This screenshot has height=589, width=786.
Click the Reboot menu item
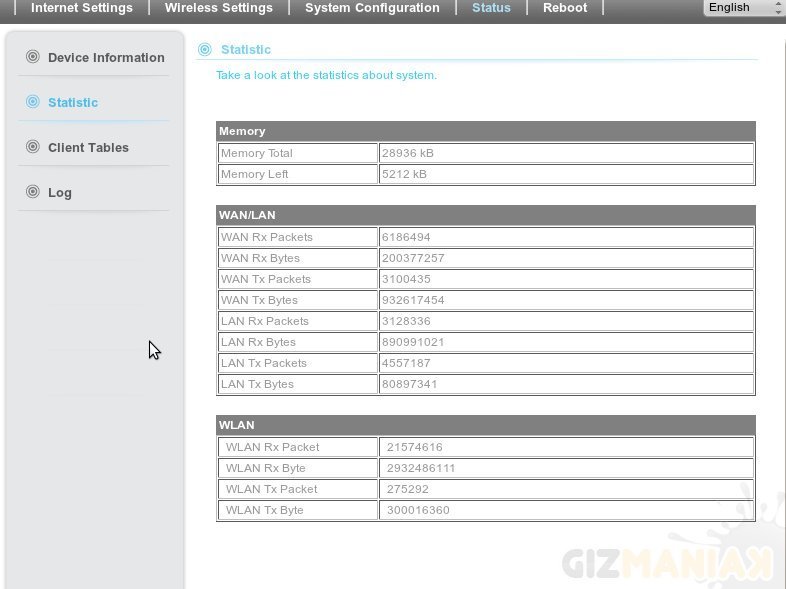565,8
